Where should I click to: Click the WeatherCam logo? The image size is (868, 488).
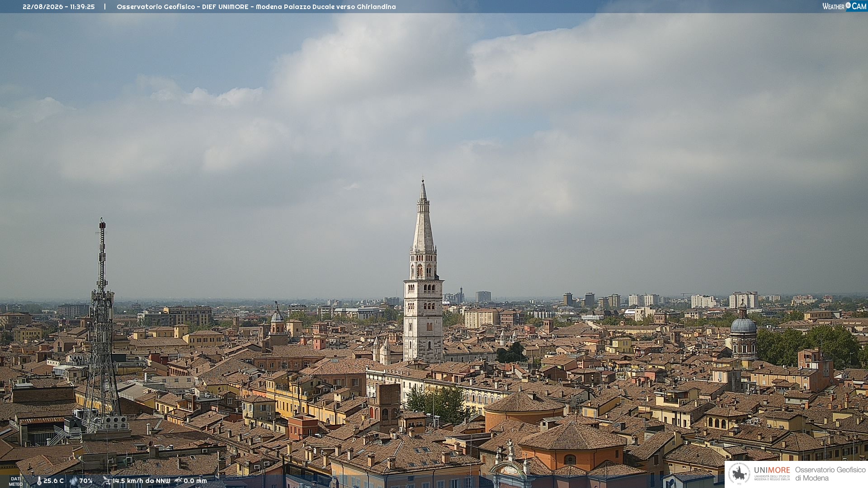click(844, 6)
